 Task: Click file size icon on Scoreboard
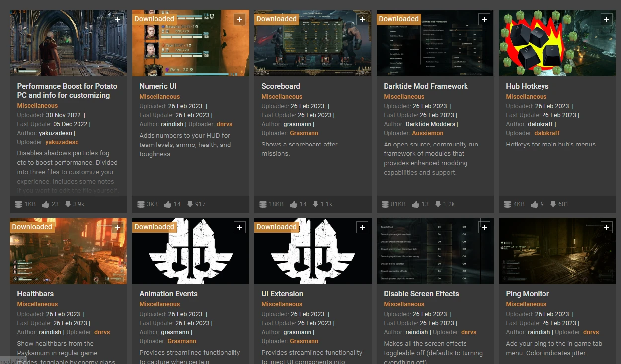pos(263,204)
